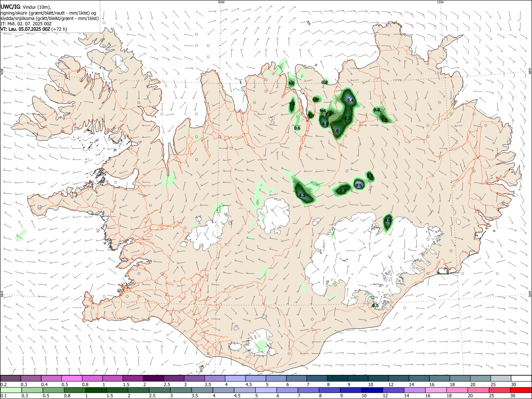The image size is (532, 399).
Task: Click the dark blue 10 swatch in the rain legend
Action: [x=372, y=390]
